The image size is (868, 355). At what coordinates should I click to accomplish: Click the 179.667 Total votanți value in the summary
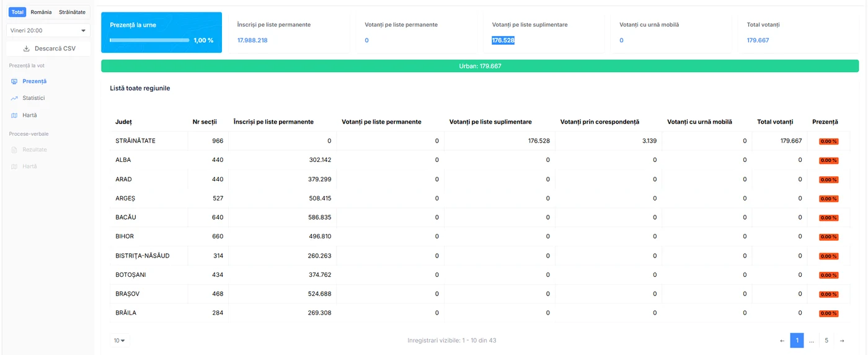pos(758,40)
